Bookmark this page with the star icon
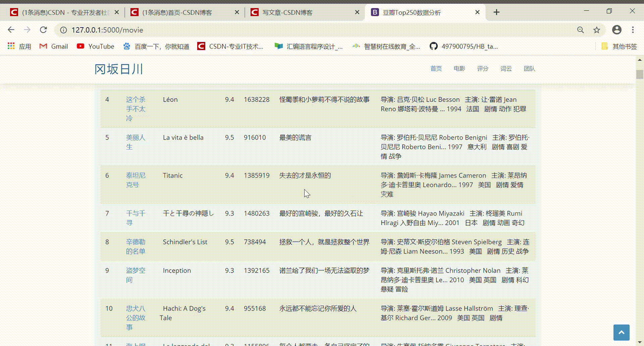The height and width of the screenshot is (346, 644). (x=597, y=30)
